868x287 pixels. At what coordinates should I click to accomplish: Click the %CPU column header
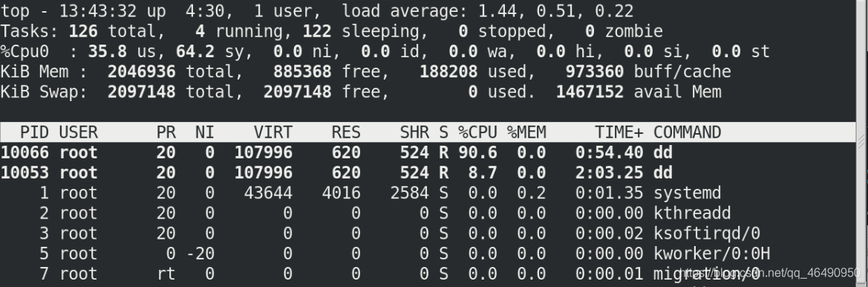477,132
